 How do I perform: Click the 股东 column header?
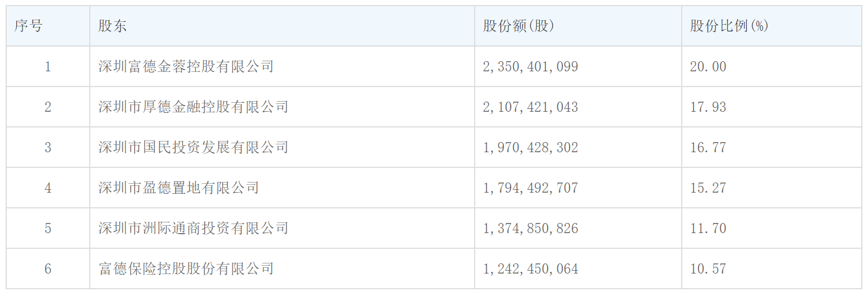[113, 26]
